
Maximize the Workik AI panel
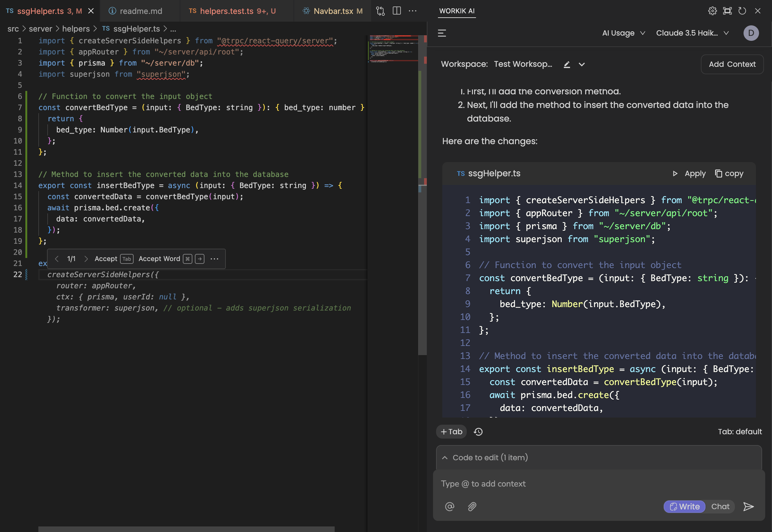(727, 11)
